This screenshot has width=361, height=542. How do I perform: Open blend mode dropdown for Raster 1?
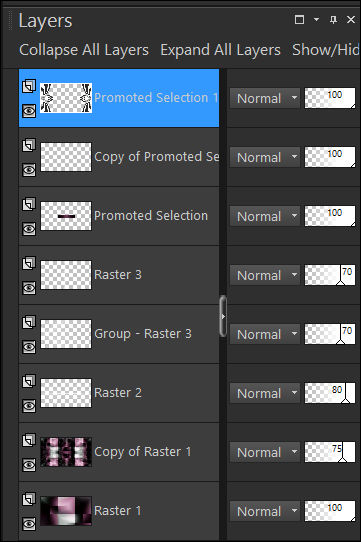pyautogui.click(x=265, y=511)
